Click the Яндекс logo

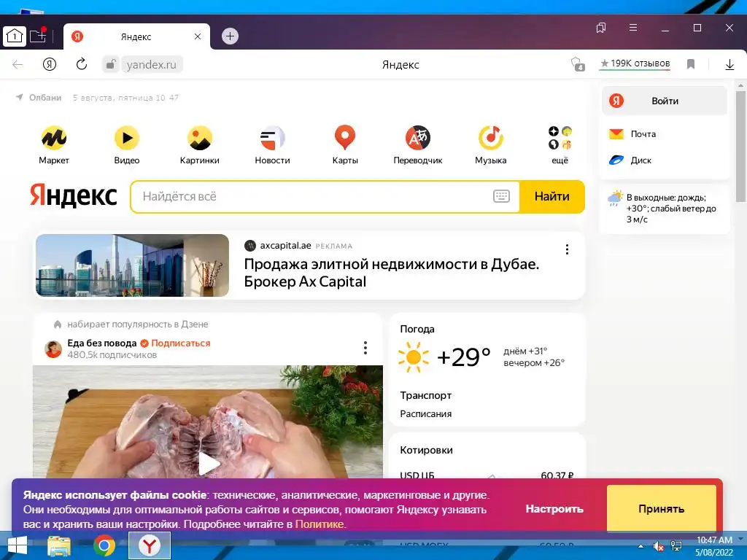pos(74,195)
